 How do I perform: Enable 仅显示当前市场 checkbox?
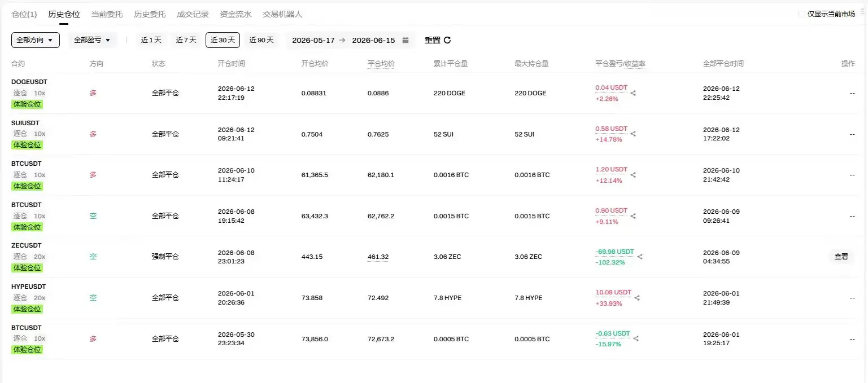click(x=802, y=14)
